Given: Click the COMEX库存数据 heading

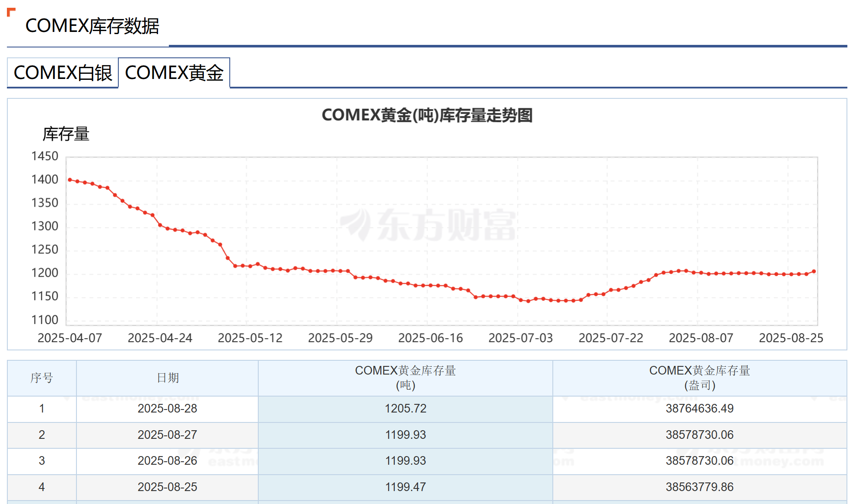Looking at the screenshot, I should 92,26.
